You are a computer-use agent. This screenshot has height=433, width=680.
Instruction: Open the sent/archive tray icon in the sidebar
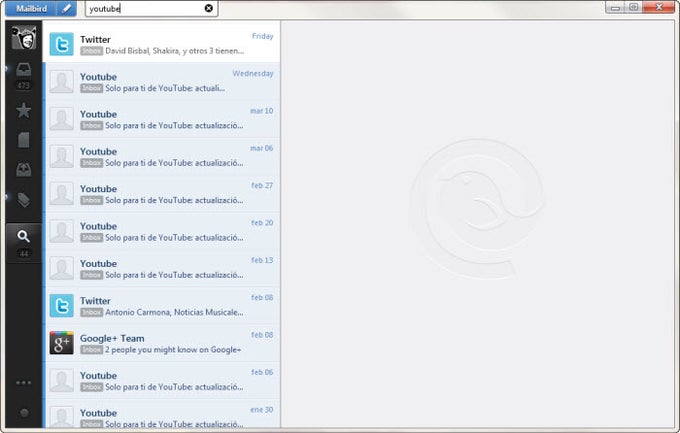[x=23, y=170]
